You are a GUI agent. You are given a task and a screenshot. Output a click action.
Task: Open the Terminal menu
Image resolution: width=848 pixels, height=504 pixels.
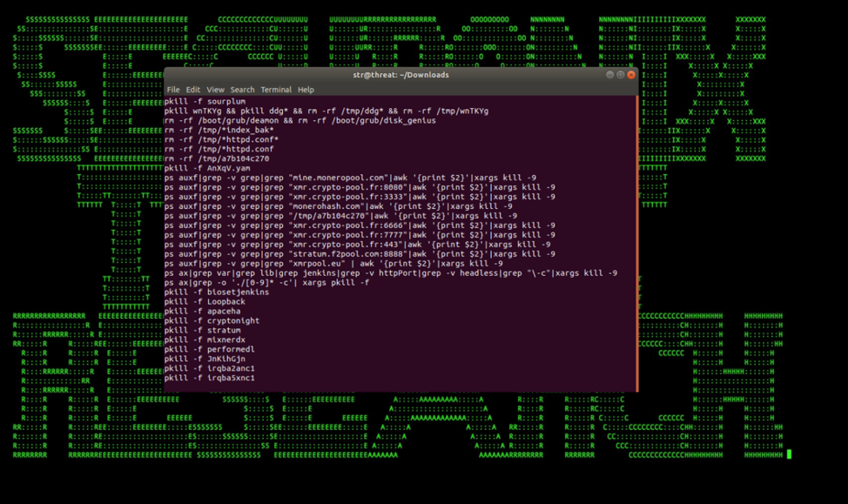click(x=276, y=90)
